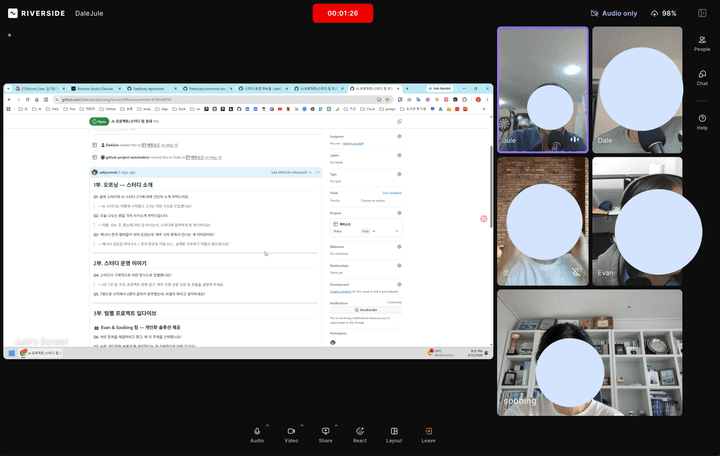Select Evan's video tile
The width and height of the screenshot is (720, 456).
(x=637, y=221)
